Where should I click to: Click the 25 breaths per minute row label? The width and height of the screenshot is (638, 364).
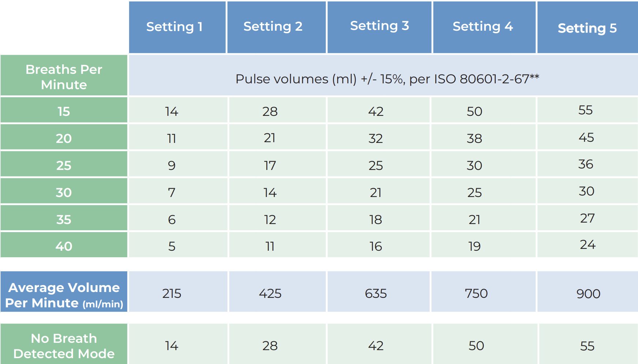pos(64,165)
